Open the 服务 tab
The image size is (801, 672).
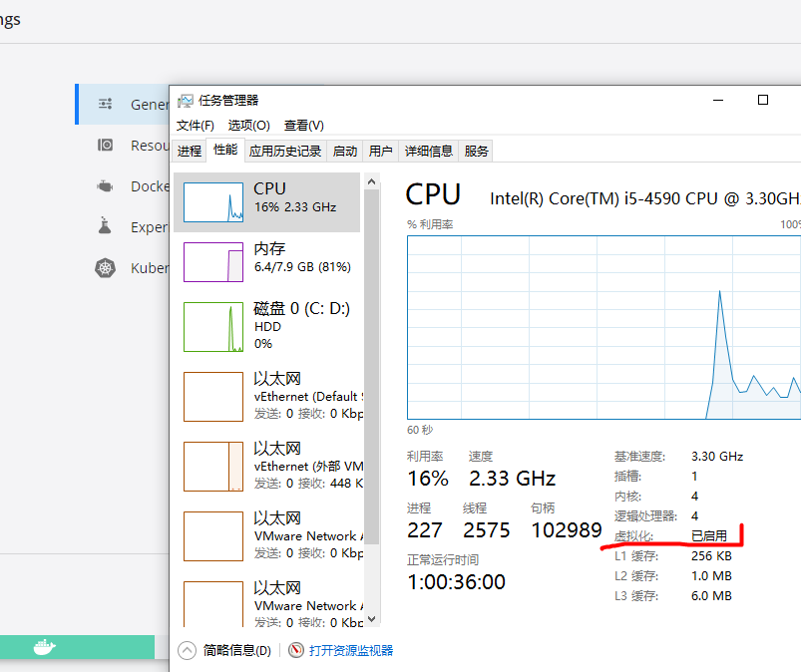(x=476, y=150)
